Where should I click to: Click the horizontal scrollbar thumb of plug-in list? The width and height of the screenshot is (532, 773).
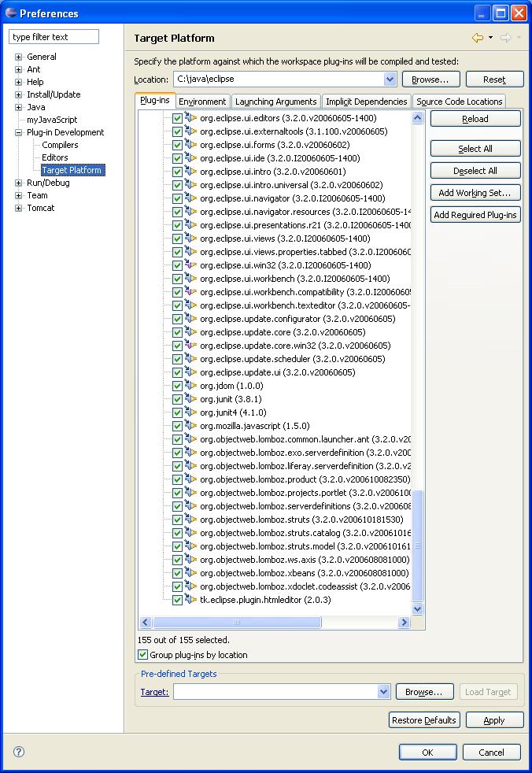(x=237, y=622)
